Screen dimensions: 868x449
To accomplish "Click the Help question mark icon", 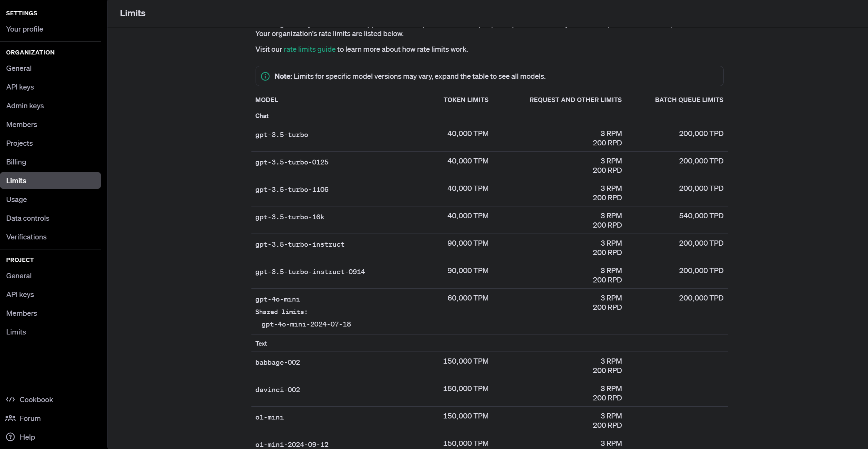I will click(10, 437).
